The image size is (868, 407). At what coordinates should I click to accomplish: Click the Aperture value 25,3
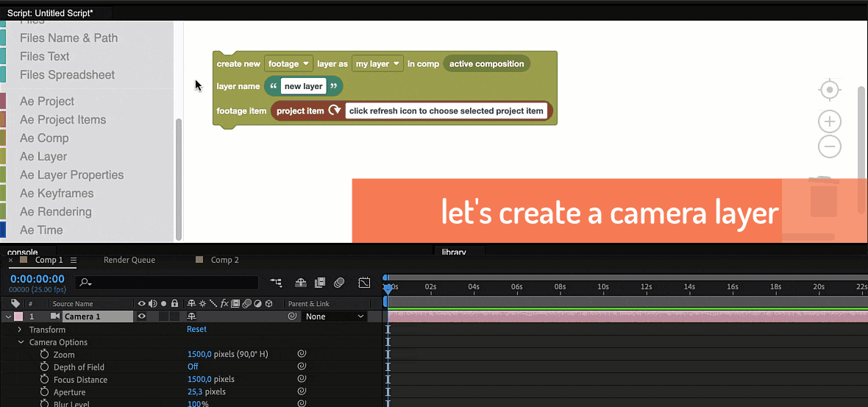pyautogui.click(x=195, y=392)
